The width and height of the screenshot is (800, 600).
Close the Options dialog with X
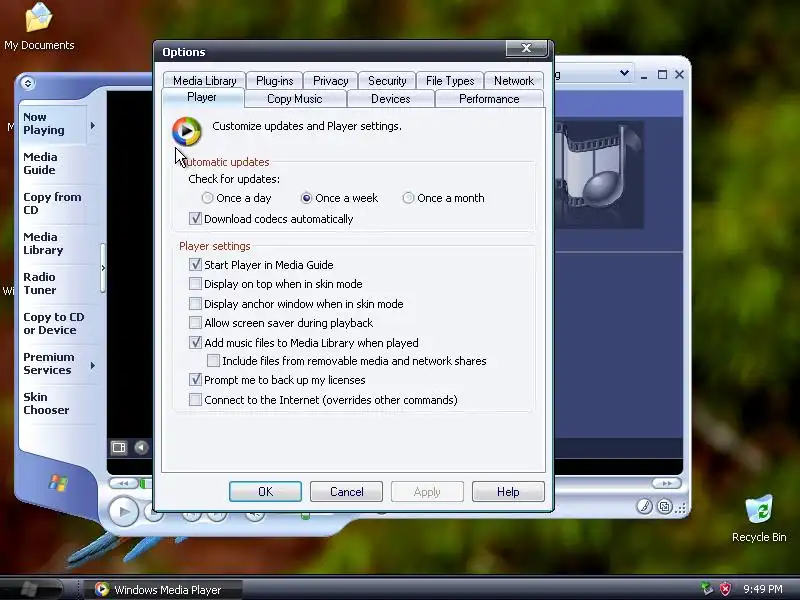click(527, 48)
